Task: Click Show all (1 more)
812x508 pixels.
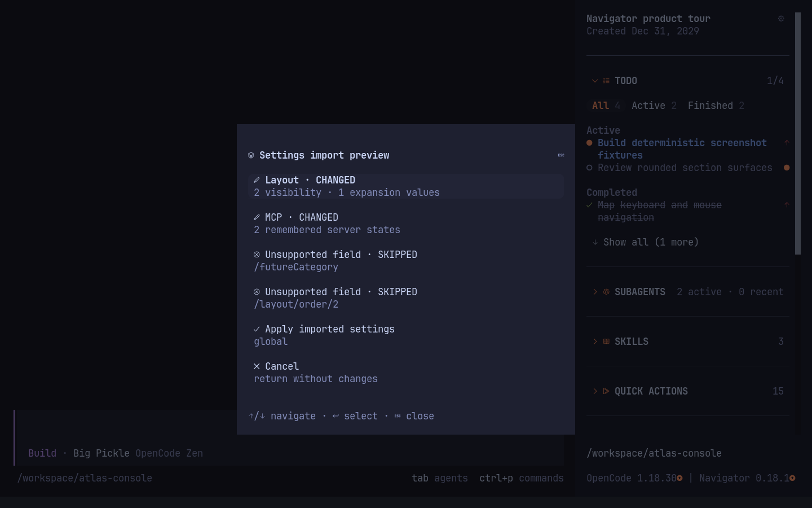Action: pos(646,242)
